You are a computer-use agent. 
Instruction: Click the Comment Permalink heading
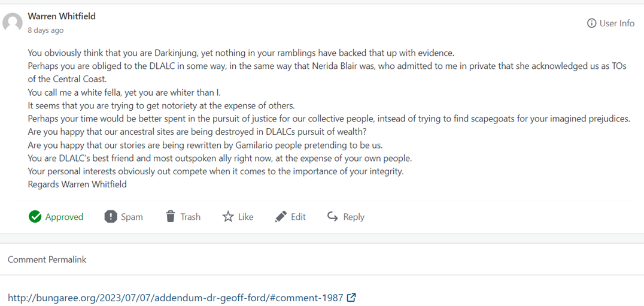pyautogui.click(x=47, y=259)
